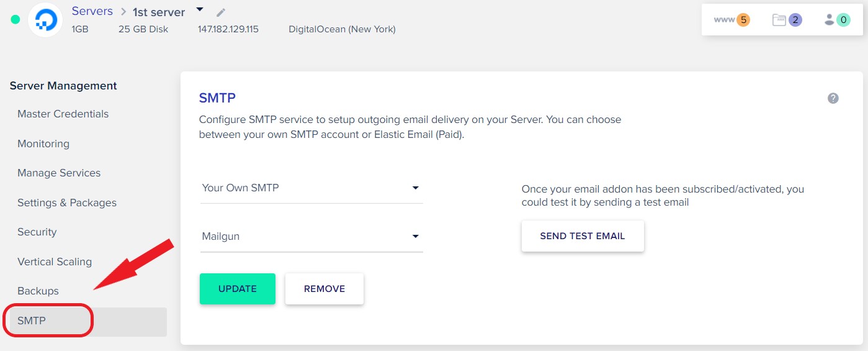Open Backups in Server Management
This screenshot has height=351, width=868.
click(38, 291)
